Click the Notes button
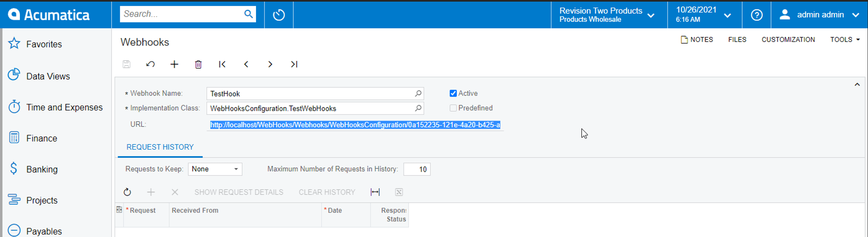 [697, 39]
